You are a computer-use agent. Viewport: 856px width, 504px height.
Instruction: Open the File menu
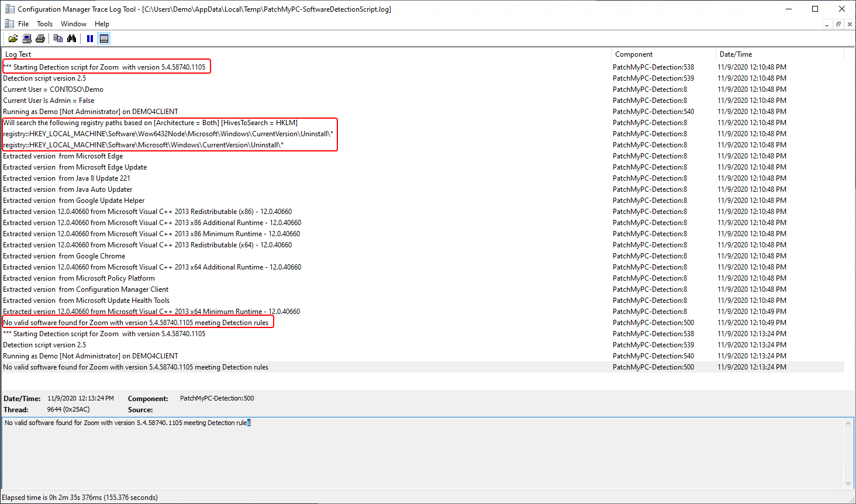pos(23,24)
